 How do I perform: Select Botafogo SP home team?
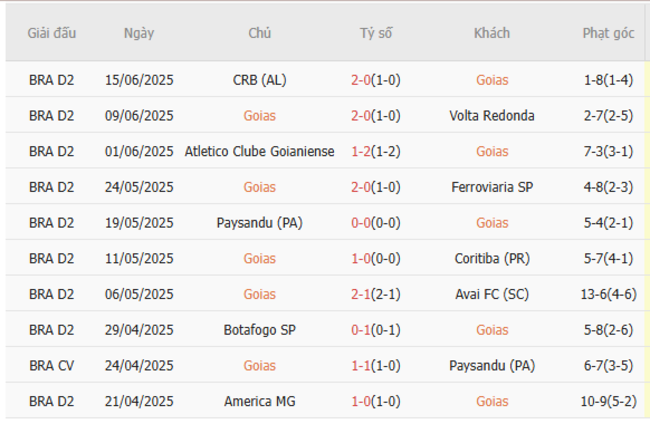click(x=259, y=330)
